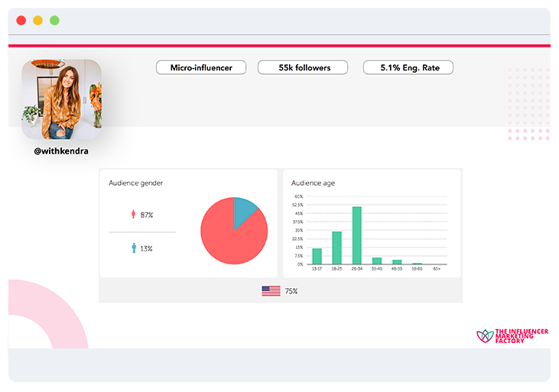Screen dimensions: 559x392
Task: Click the green maximize window button
Action: coord(54,21)
